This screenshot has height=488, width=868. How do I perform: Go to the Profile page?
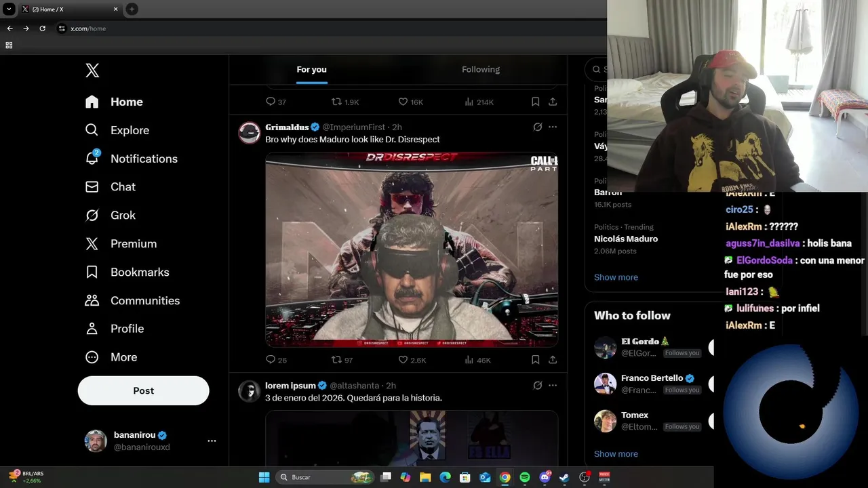tap(114, 329)
